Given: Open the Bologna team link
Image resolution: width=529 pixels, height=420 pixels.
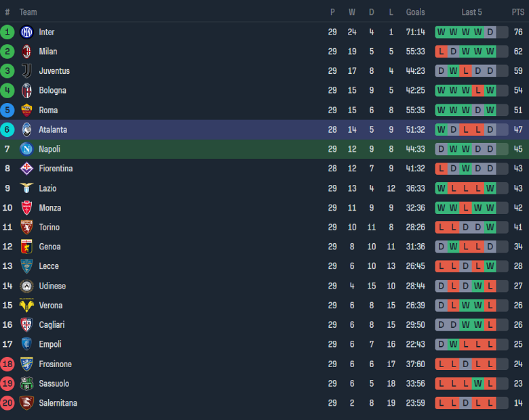Looking at the screenshot, I should [52, 91].
